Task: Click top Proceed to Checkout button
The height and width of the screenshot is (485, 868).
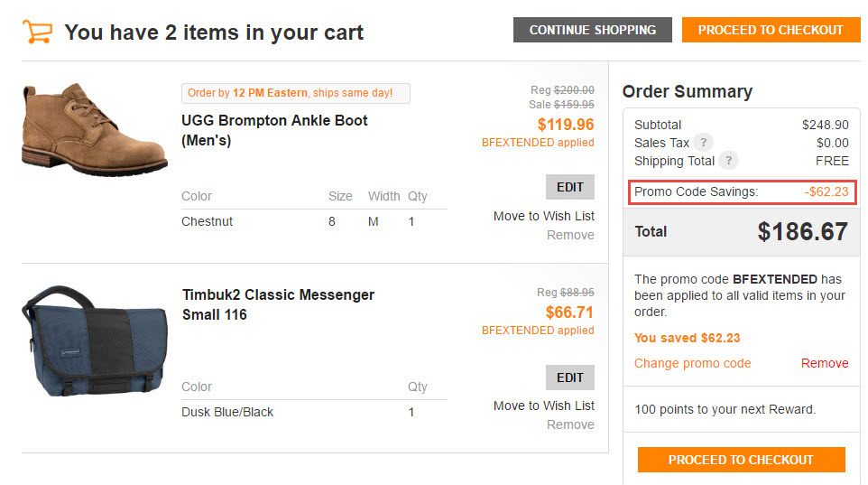Action: (771, 30)
